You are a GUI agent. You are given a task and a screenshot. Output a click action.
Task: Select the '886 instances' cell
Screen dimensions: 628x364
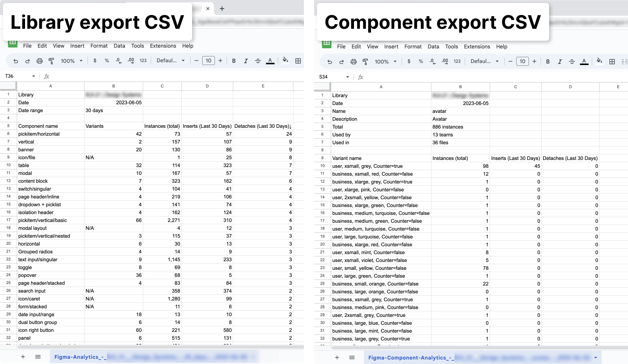[x=460, y=127]
